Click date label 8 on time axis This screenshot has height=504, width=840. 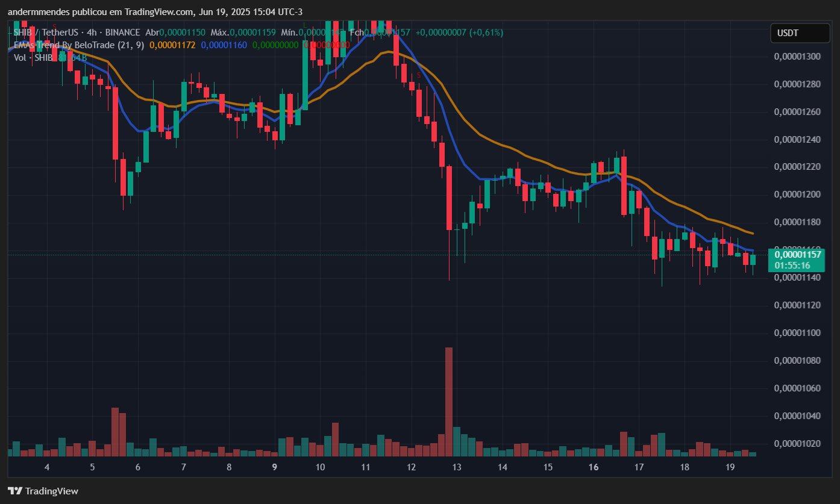(x=229, y=467)
